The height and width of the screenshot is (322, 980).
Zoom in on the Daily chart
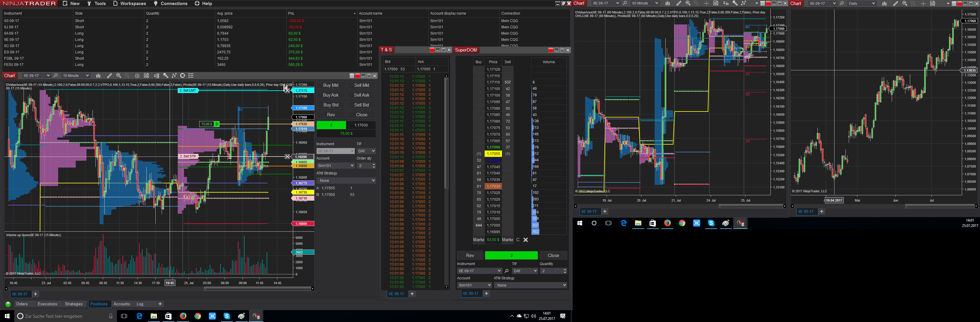[905, 3]
